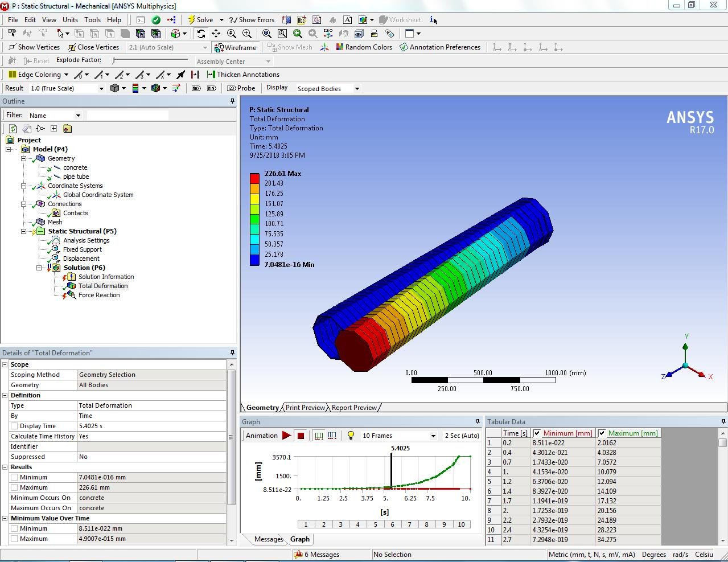Click the Probe tool button

(x=241, y=88)
